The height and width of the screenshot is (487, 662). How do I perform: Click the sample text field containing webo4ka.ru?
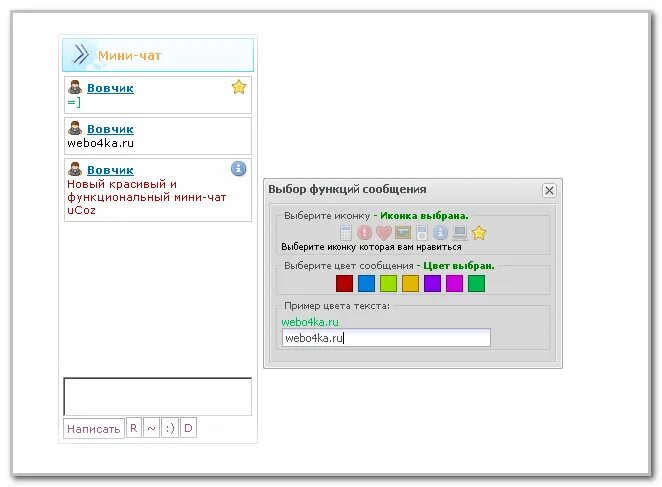click(x=386, y=337)
